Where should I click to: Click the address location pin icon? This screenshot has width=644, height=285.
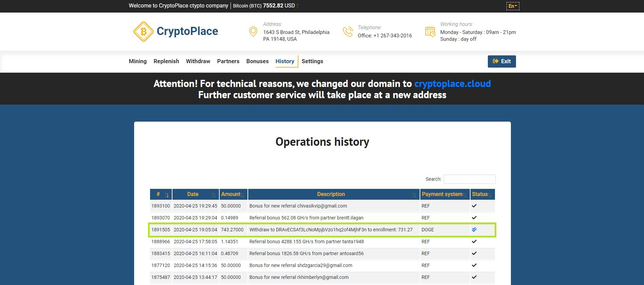coord(253,32)
